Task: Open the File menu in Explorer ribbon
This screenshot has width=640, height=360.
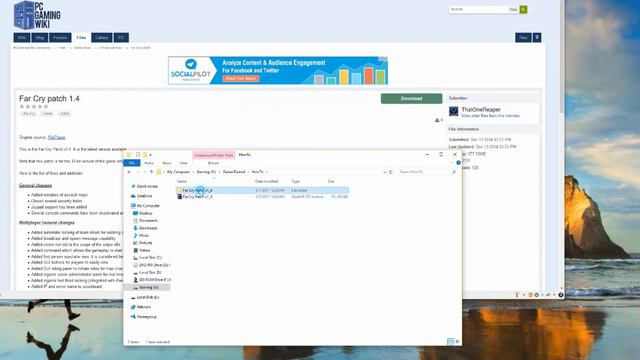Action: click(x=132, y=163)
